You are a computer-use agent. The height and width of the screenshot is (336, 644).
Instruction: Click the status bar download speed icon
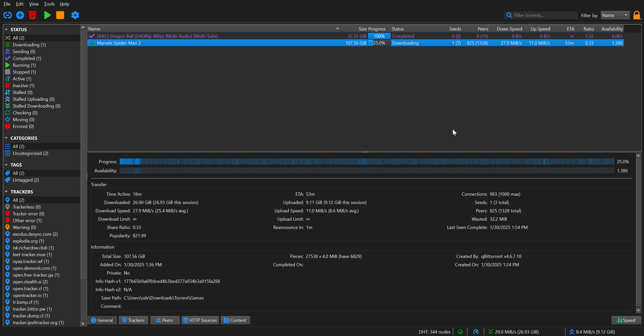coord(491,332)
